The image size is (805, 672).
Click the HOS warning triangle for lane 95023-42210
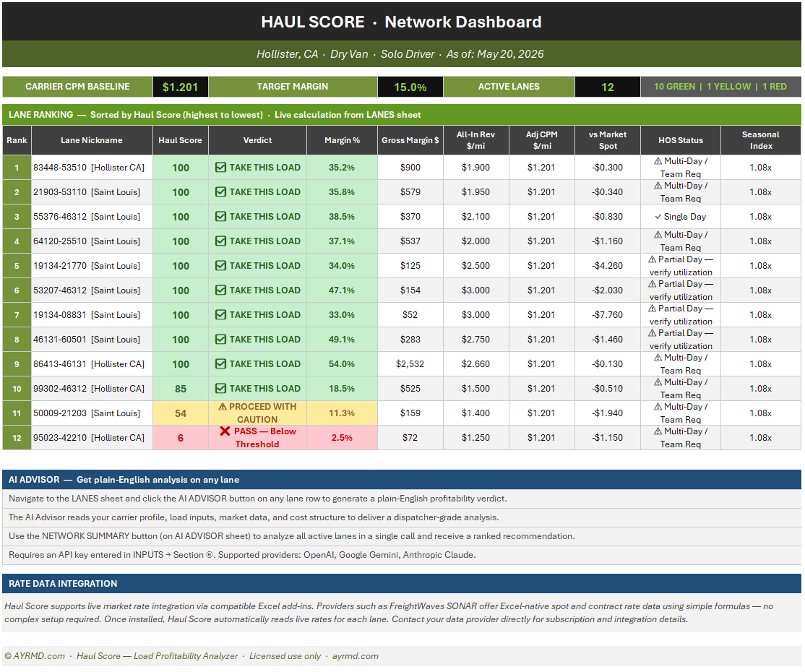(x=658, y=432)
